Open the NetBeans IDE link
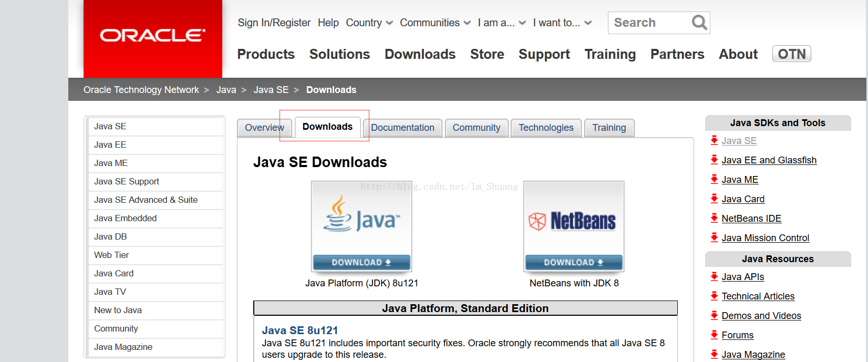This screenshot has height=362, width=868. click(x=751, y=219)
